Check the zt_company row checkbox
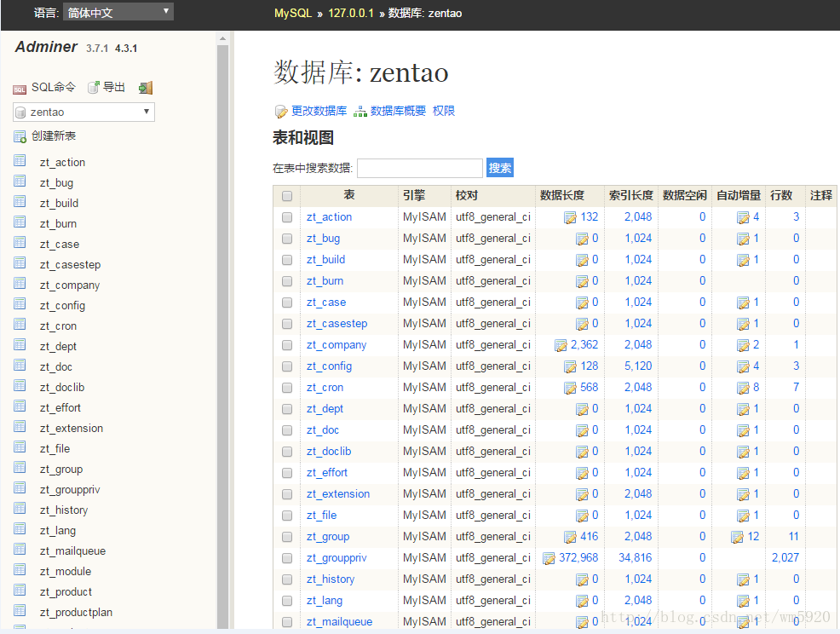Screen dimensions: 840x634 287,345
